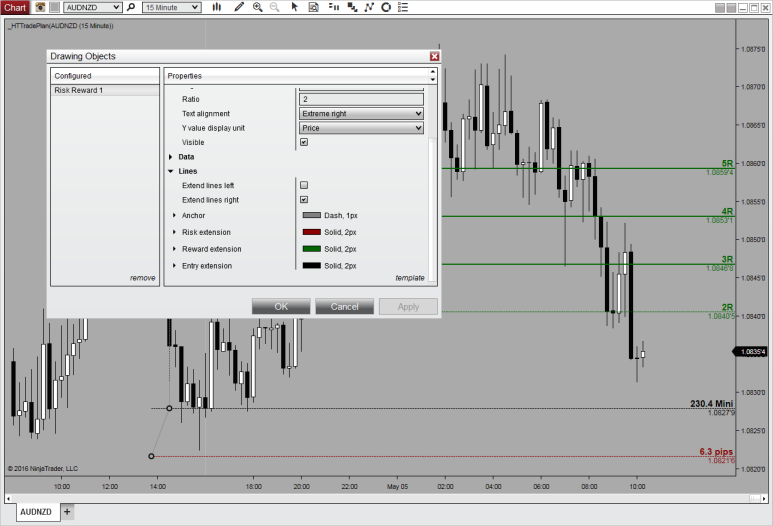Open the 15 Minute interval dropdown
The image size is (773, 526).
click(x=172, y=7)
